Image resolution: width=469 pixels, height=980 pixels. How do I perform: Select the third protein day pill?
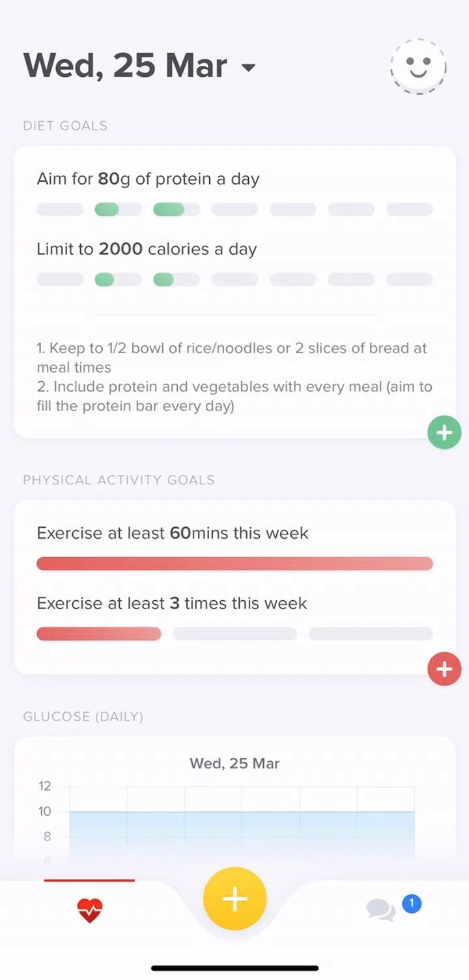(x=177, y=210)
